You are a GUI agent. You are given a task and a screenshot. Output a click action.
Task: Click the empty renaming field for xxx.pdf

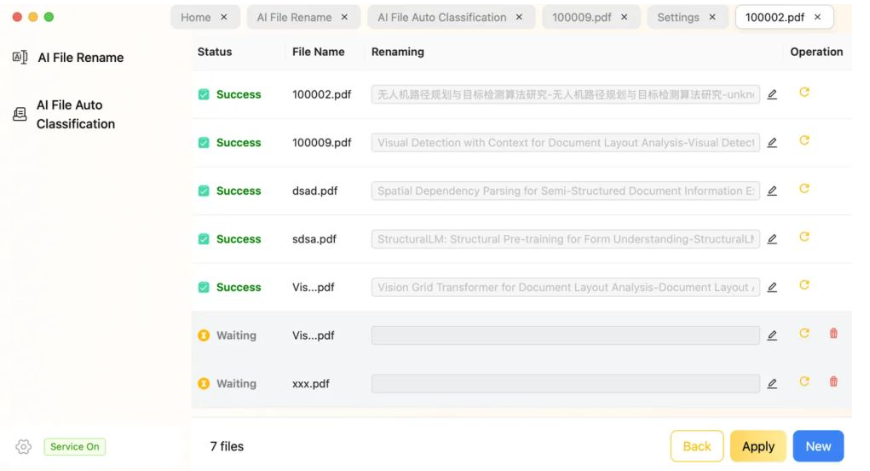pyautogui.click(x=565, y=384)
